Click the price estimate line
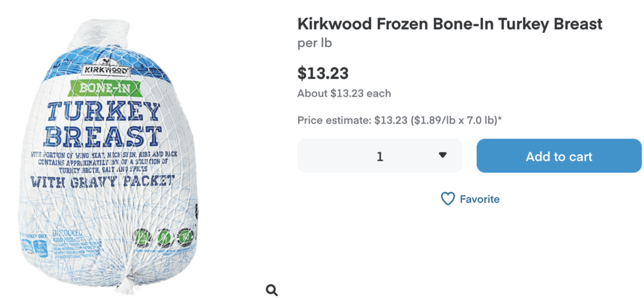 click(x=399, y=121)
